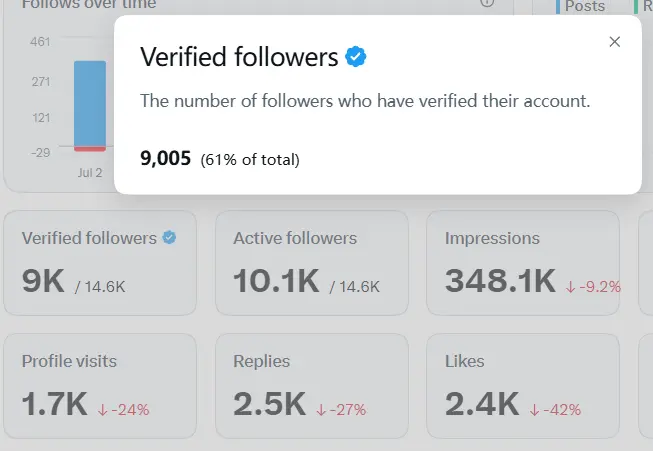
Task: Select the Replies 2.5K card
Action: (x=312, y=386)
